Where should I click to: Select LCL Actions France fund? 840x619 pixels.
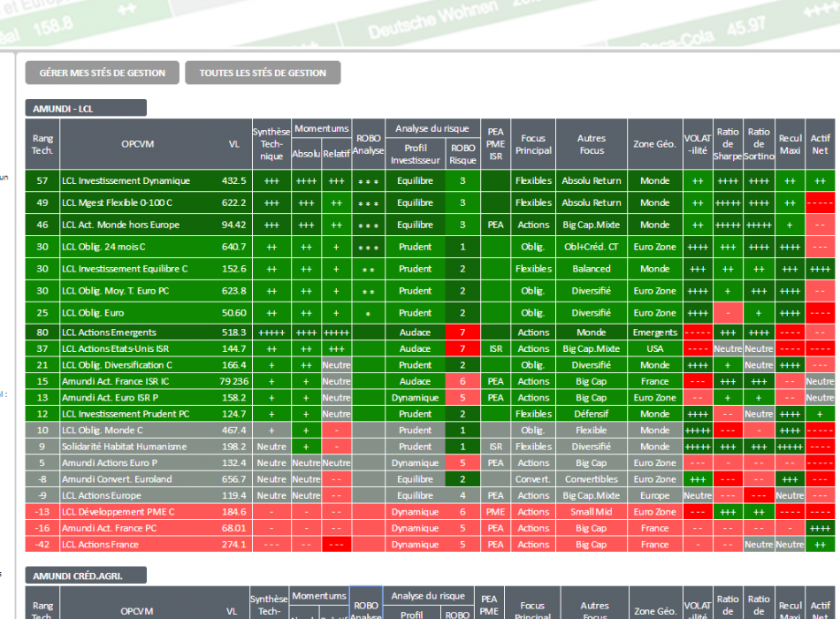pos(100,545)
